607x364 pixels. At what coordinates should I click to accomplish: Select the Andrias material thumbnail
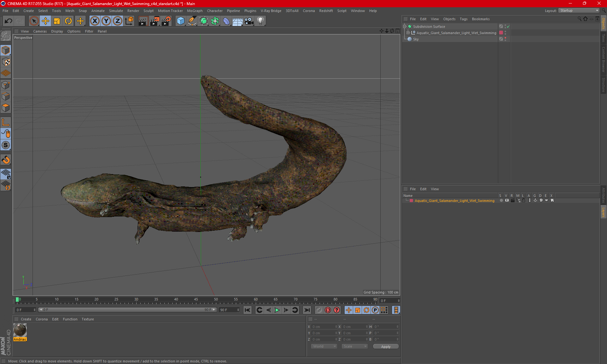coord(20,331)
